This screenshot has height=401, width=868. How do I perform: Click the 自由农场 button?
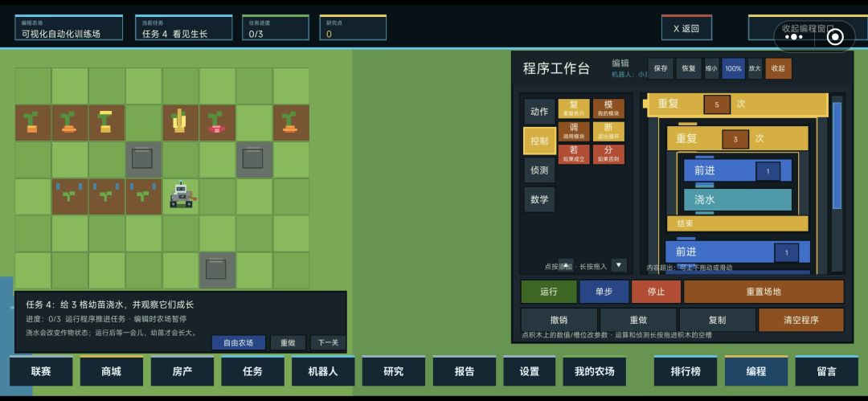point(238,343)
